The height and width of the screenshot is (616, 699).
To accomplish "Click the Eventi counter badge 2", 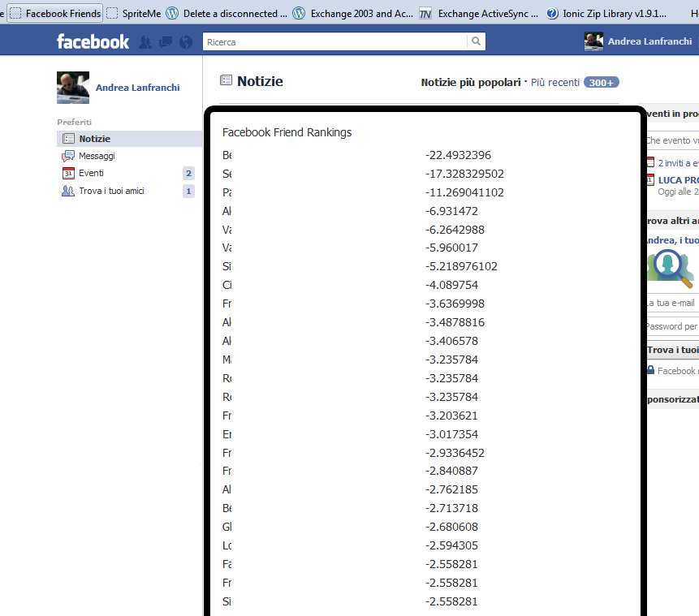I will point(188,174).
